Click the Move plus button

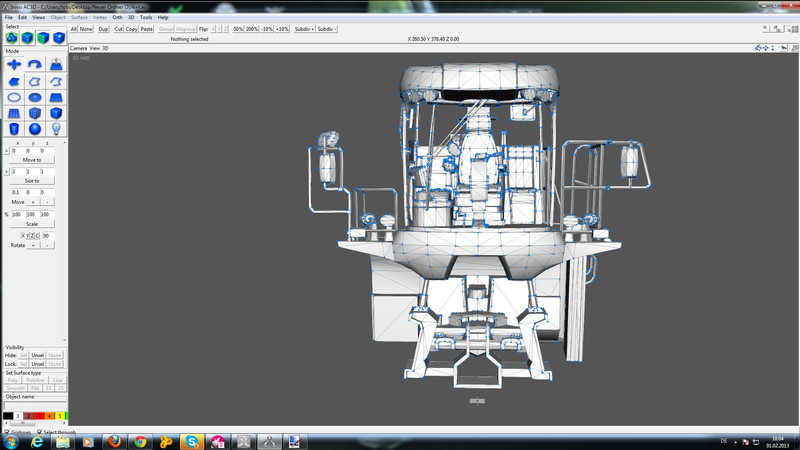click(33, 202)
